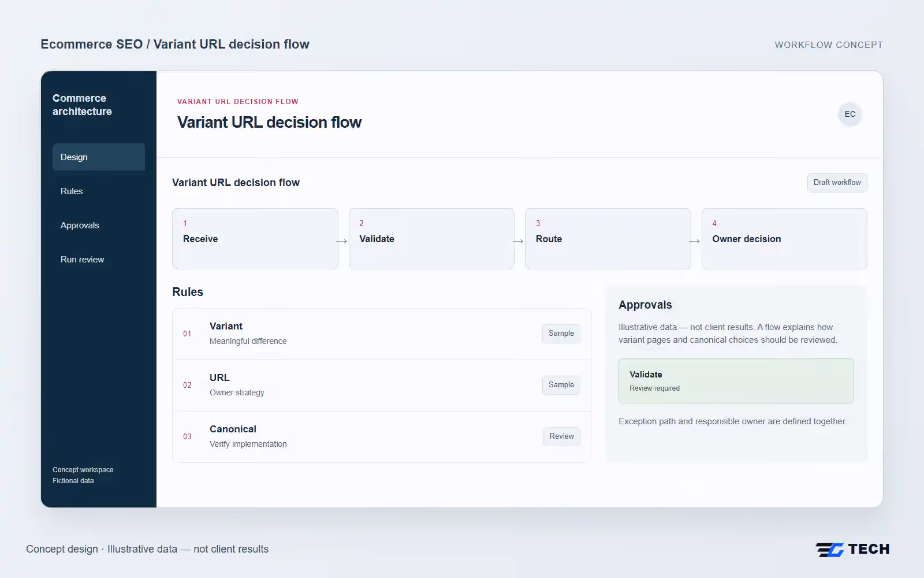Click the 'Owner strategy' description text
This screenshot has height=578, width=924.
[x=237, y=392]
